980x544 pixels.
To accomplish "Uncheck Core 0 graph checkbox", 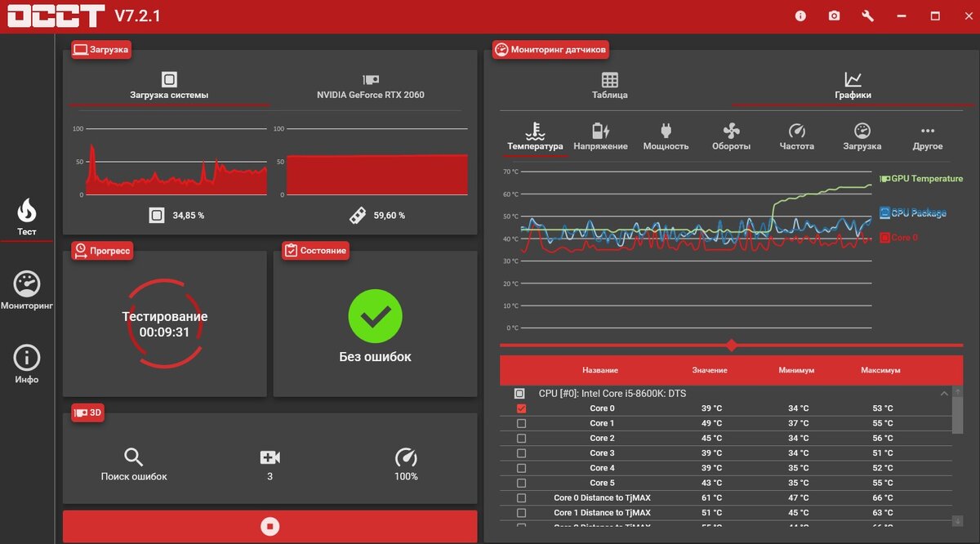I will point(522,408).
